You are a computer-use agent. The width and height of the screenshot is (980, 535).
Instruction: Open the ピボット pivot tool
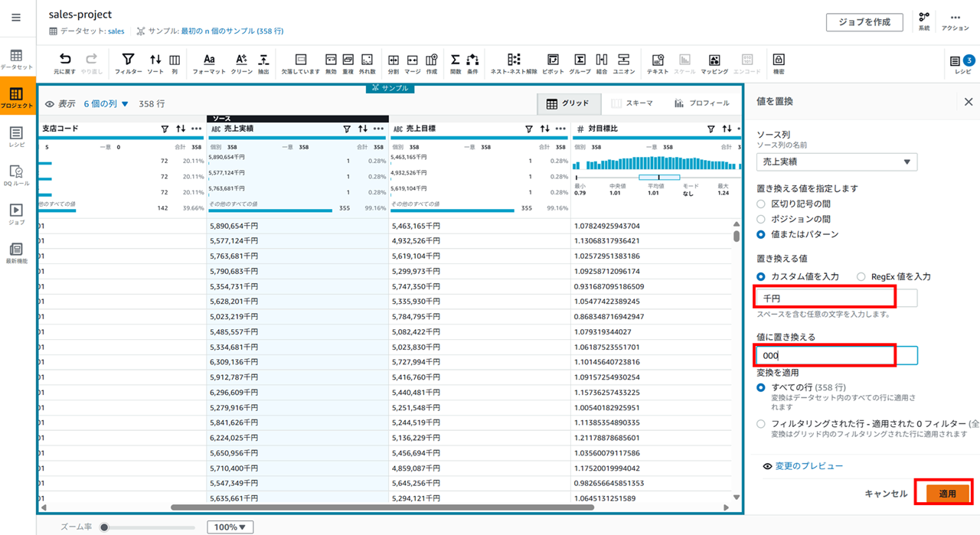click(553, 64)
